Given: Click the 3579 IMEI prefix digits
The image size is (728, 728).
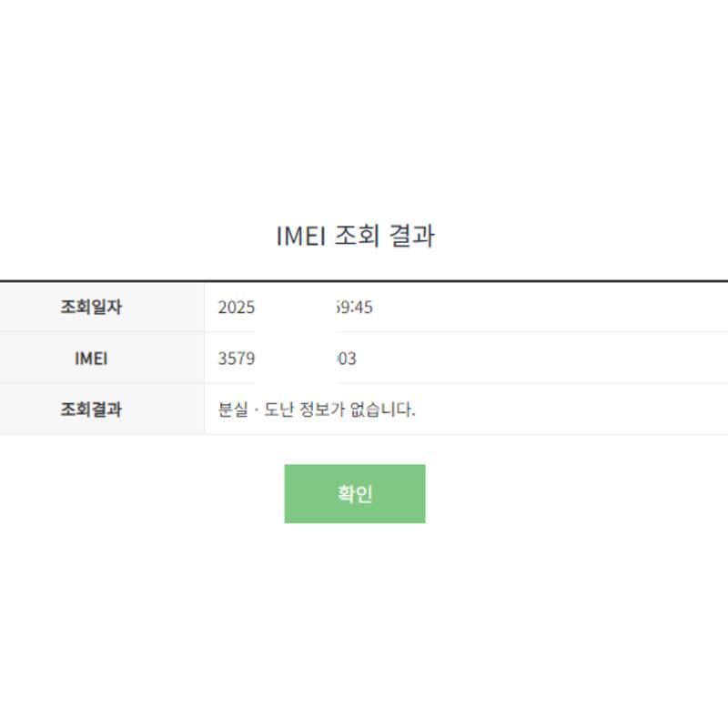Looking at the screenshot, I should click(236, 359).
